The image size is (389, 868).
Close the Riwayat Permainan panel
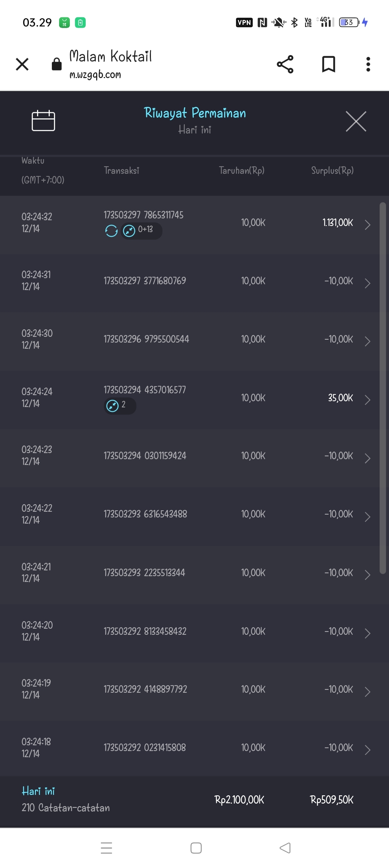pos(356,122)
